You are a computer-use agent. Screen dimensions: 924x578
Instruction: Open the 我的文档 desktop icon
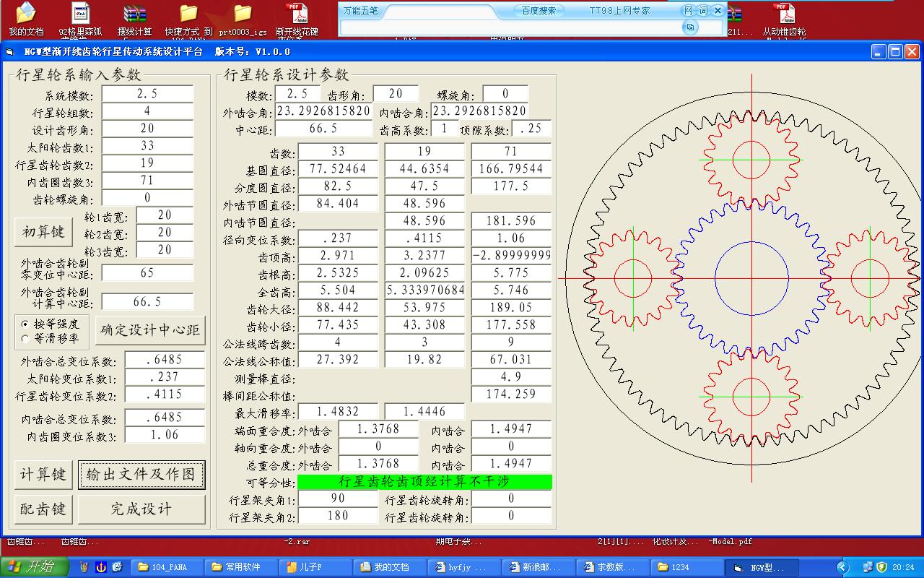click(26, 19)
